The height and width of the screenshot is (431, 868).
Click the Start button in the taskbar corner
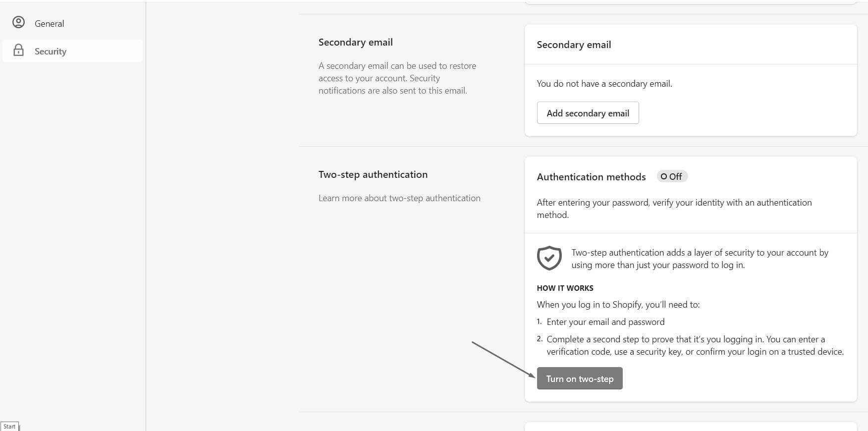click(x=9, y=426)
